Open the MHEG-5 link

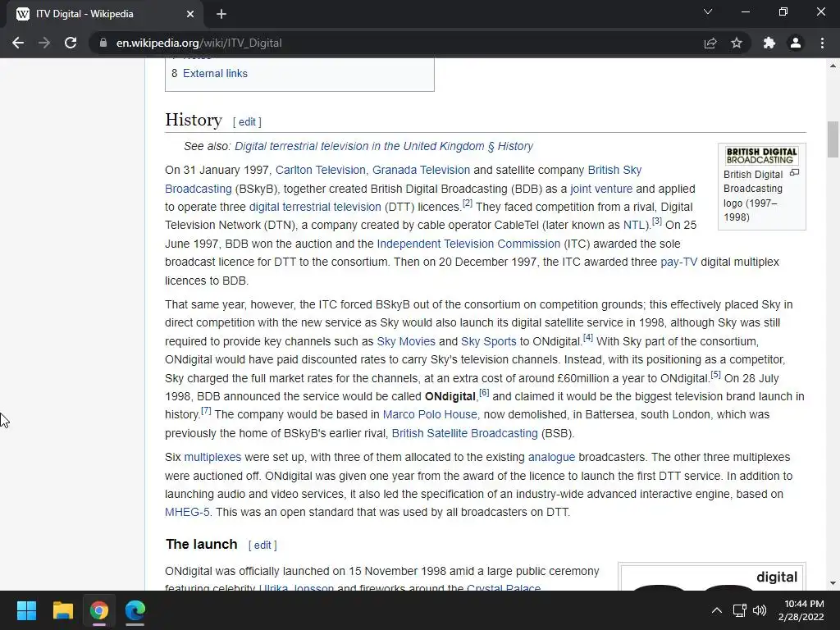click(x=187, y=512)
